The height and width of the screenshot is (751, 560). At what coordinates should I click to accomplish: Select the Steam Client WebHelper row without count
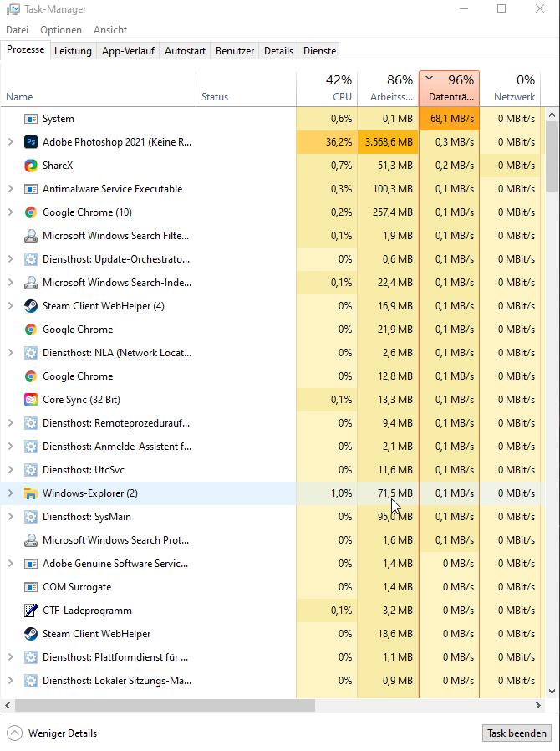click(x=272, y=634)
